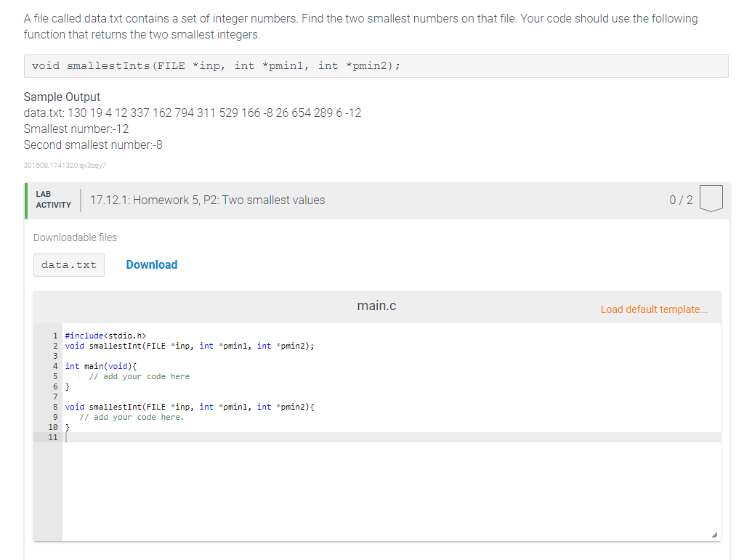Click the data.txt file chip
752x560 pixels.
[x=68, y=264]
